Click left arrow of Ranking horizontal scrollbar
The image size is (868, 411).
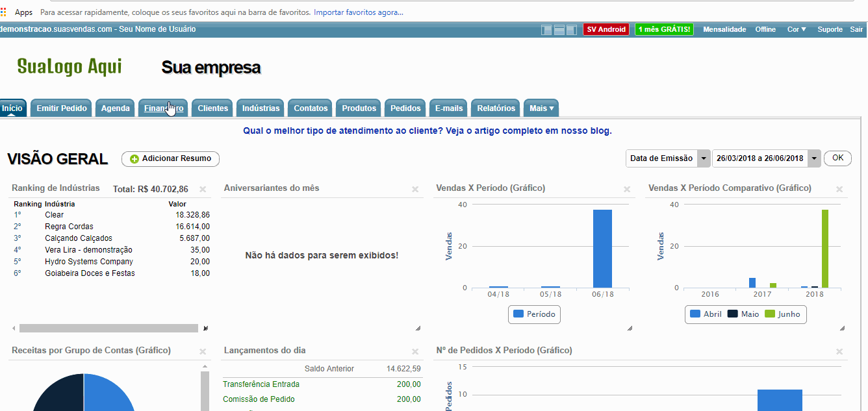[14, 329]
